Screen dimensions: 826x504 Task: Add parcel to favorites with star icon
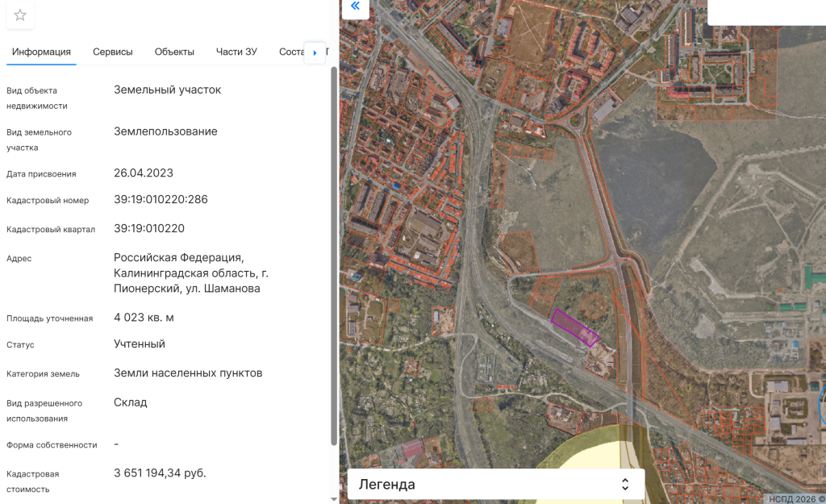click(20, 15)
